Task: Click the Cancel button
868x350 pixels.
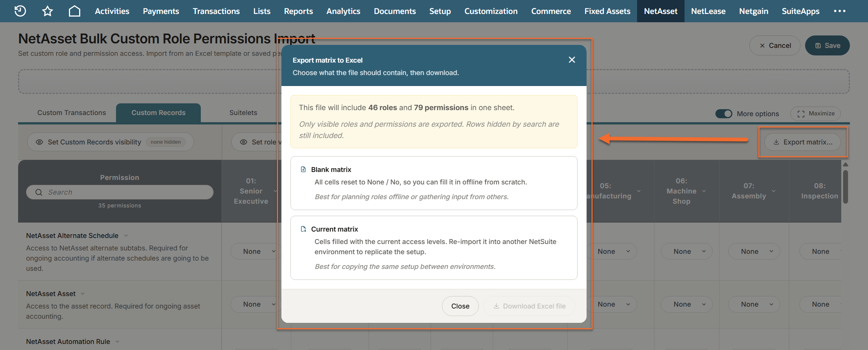Action: (775, 46)
